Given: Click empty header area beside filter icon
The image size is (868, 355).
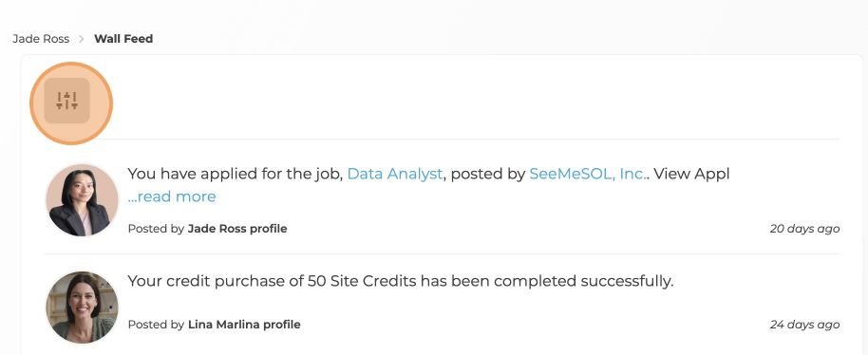Looking at the screenshot, I should click(x=476, y=101).
